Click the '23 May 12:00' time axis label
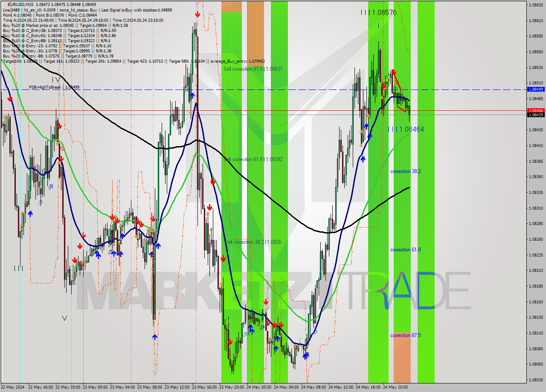 click(x=177, y=387)
